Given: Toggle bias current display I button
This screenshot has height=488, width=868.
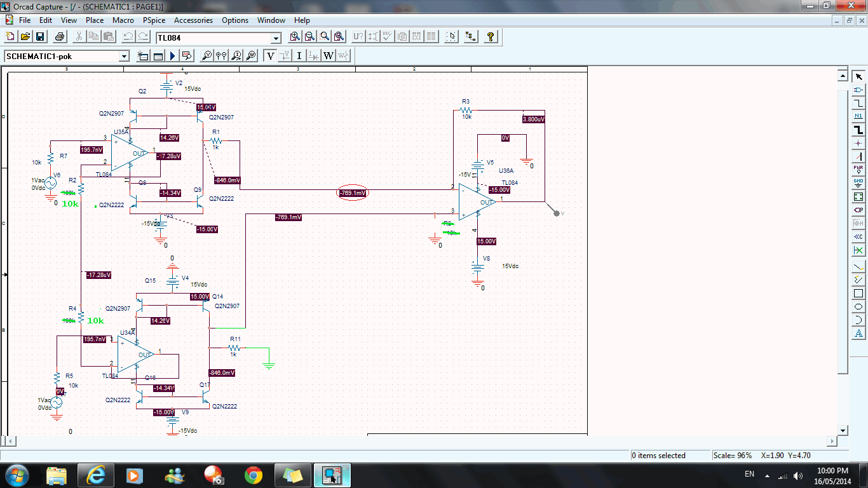Looking at the screenshot, I should pos(299,56).
